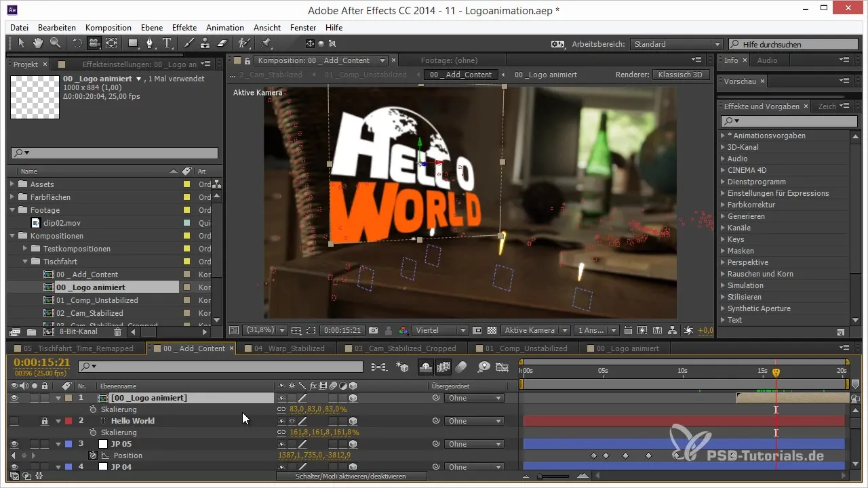Take a snapshot with camera icon
Screen dimensions: 868x488
point(373,331)
